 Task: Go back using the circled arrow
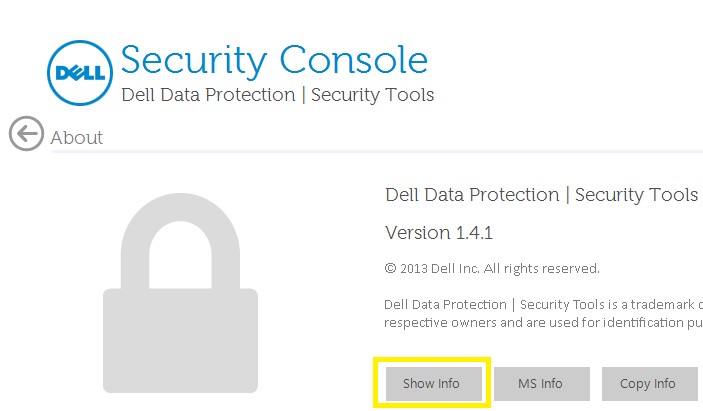click(26, 134)
